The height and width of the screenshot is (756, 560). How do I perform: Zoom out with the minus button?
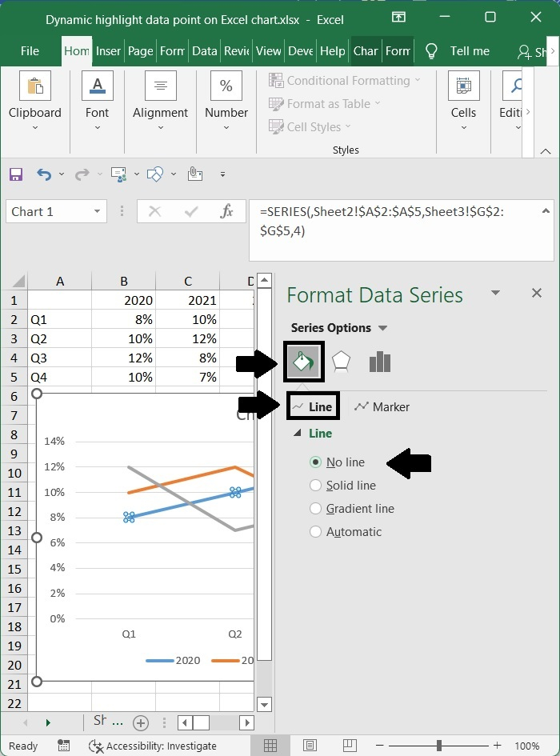tap(380, 746)
